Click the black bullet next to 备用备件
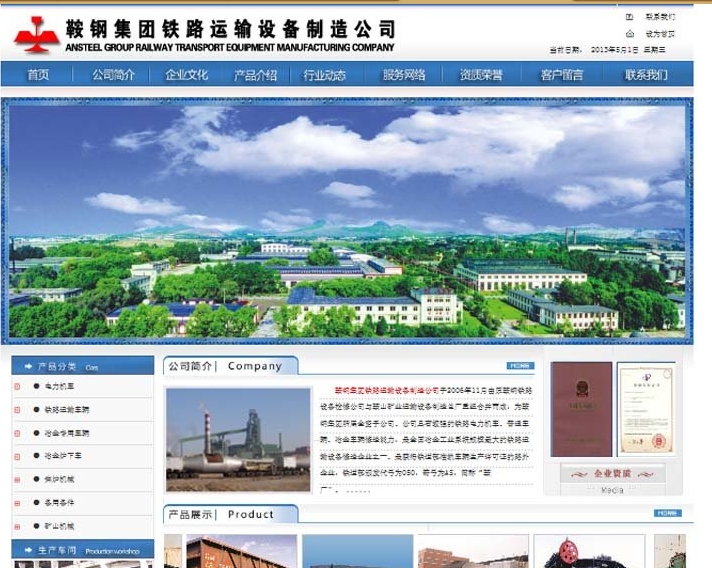Screen dimensions: 712x568 coord(36,502)
